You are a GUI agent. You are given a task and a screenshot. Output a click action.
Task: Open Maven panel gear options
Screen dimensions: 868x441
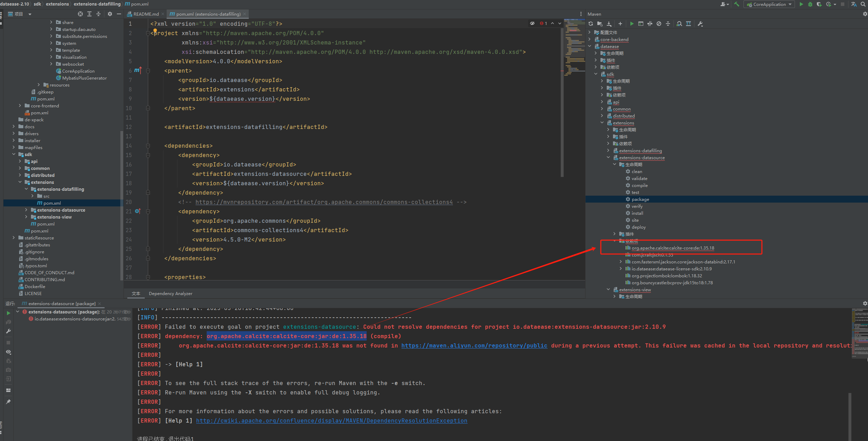point(865,14)
